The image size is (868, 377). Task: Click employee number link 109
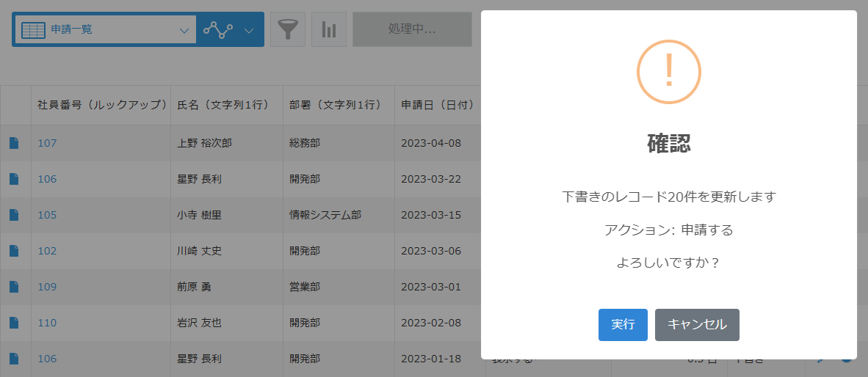coord(47,287)
